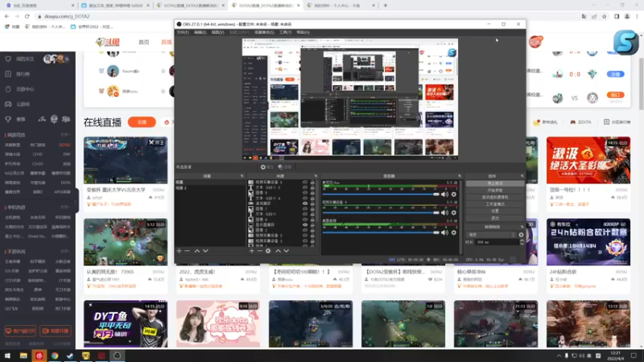Pop out the sources dock panel
Image resolution: width=644 pixels, height=362 pixels.
pyautogui.click(x=316, y=176)
